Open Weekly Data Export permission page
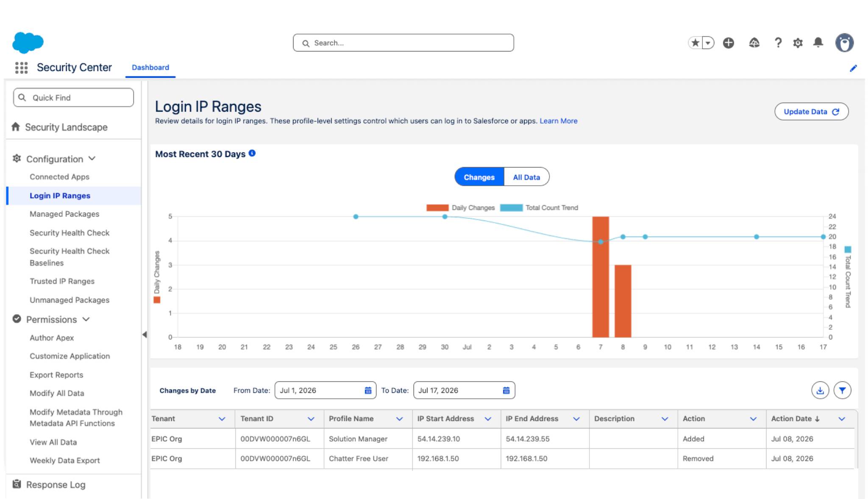Image resolution: width=868 pixels, height=499 pixels. [x=64, y=460]
